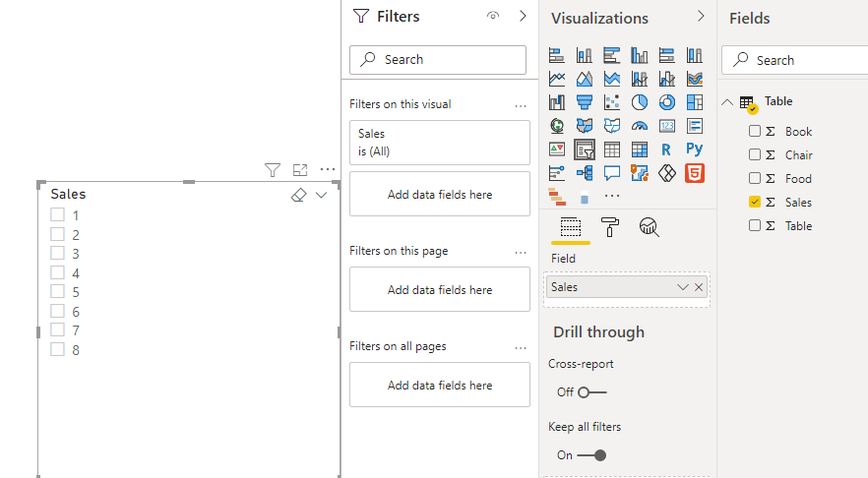Open the Sales field well dropdown arrow
Viewport: 868px width, 478px height.
[x=683, y=287]
